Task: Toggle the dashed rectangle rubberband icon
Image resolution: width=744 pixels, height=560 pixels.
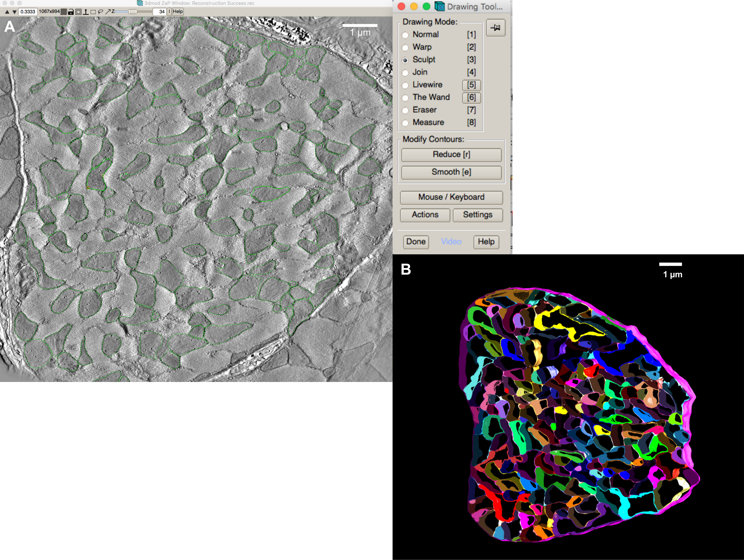Action: pyautogui.click(x=93, y=12)
